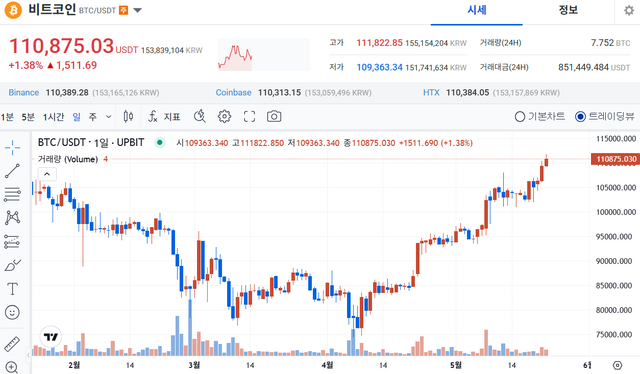Open the market selector dropdown arrow

pos(138,10)
